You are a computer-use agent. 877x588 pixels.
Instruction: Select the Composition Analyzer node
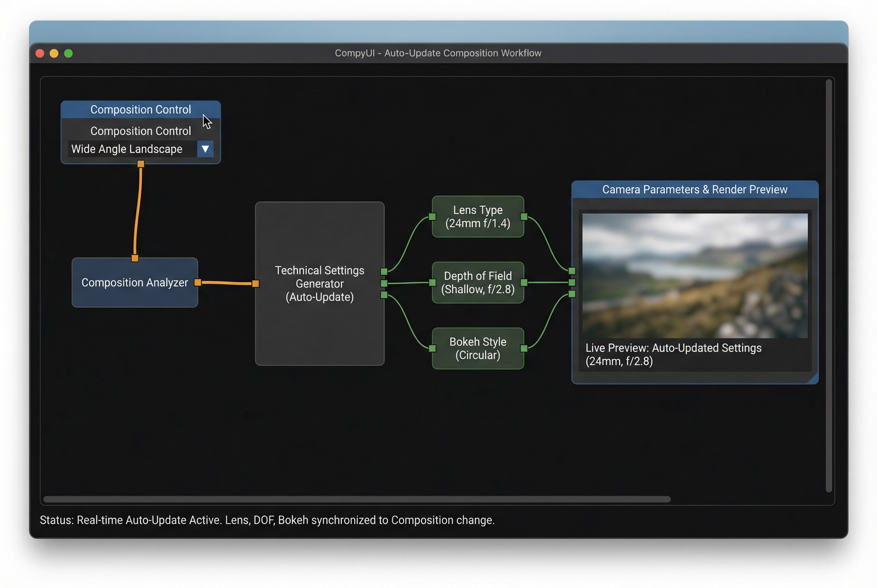tap(134, 282)
